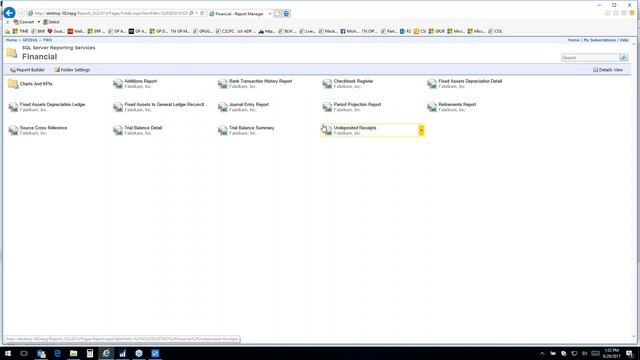Go back with the browser back arrow
640x360 pixels.
(x=9, y=13)
